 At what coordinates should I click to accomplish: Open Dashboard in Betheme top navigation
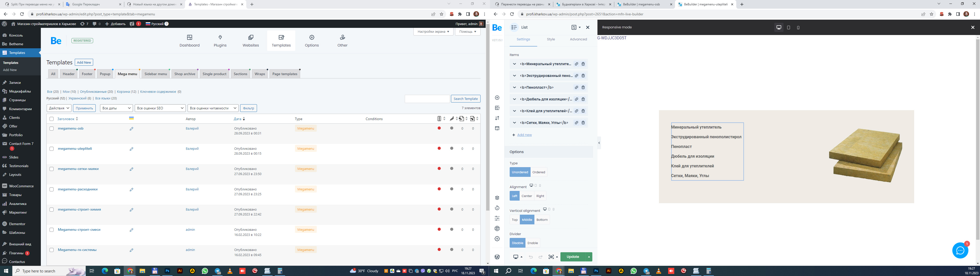[x=189, y=40]
